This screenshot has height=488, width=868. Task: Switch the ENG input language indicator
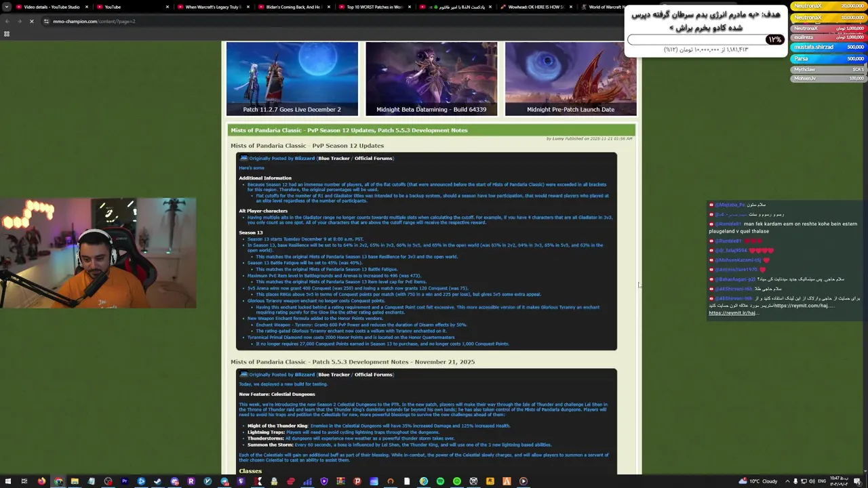click(823, 481)
